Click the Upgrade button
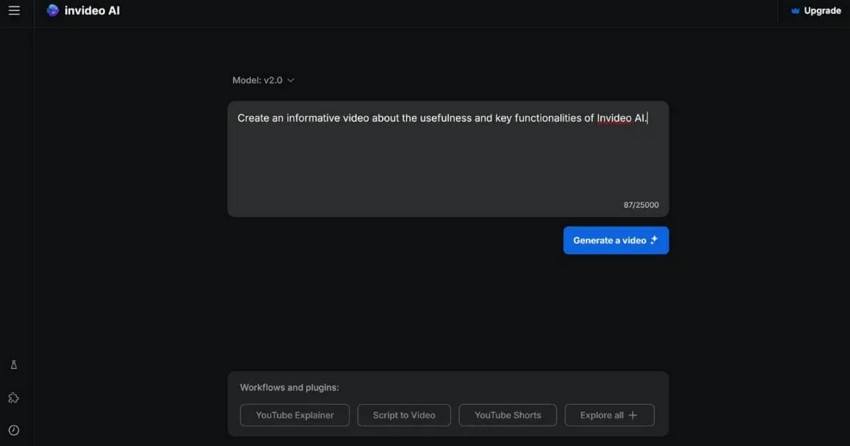Image resolution: width=850 pixels, height=446 pixels. click(816, 11)
